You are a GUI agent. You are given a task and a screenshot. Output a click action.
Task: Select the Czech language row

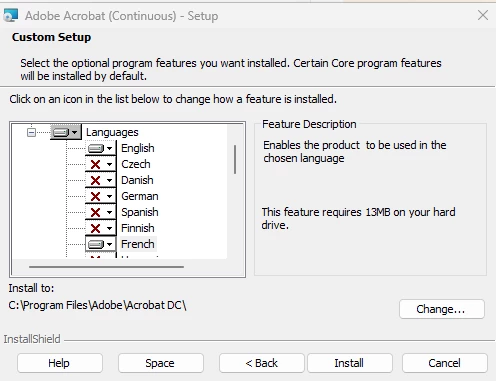point(136,164)
